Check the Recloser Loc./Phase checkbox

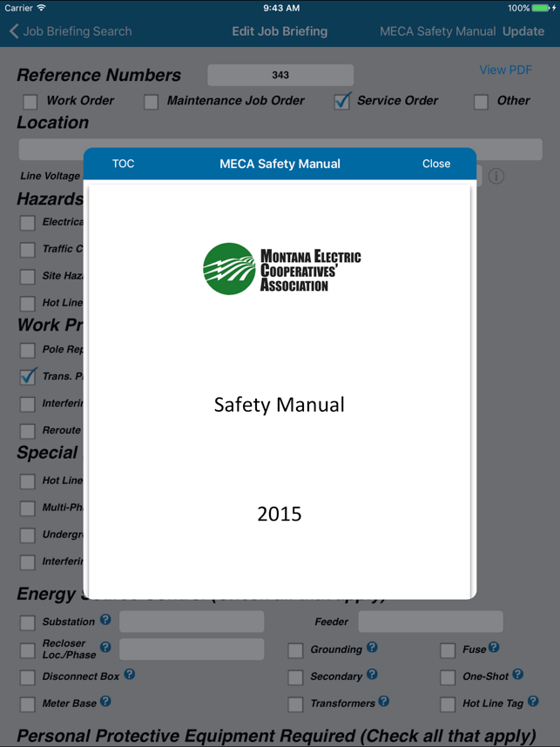[x=27, y=650]
